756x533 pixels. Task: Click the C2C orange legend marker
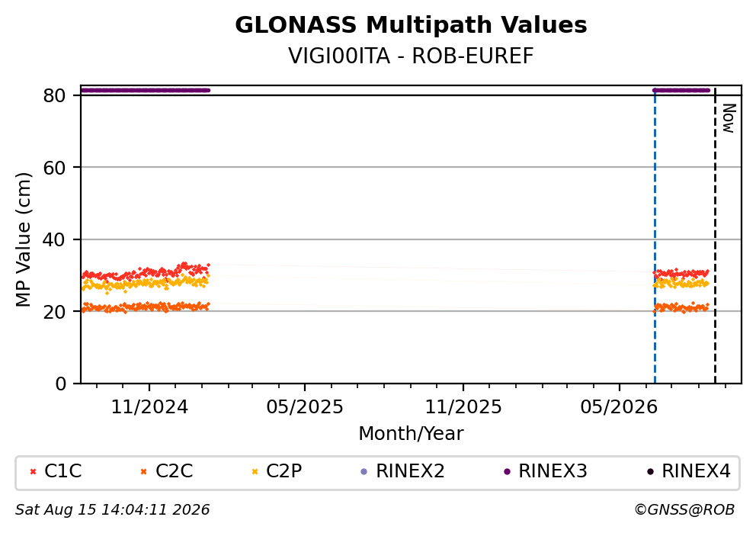pyautogui.click(x=143, y=472)
